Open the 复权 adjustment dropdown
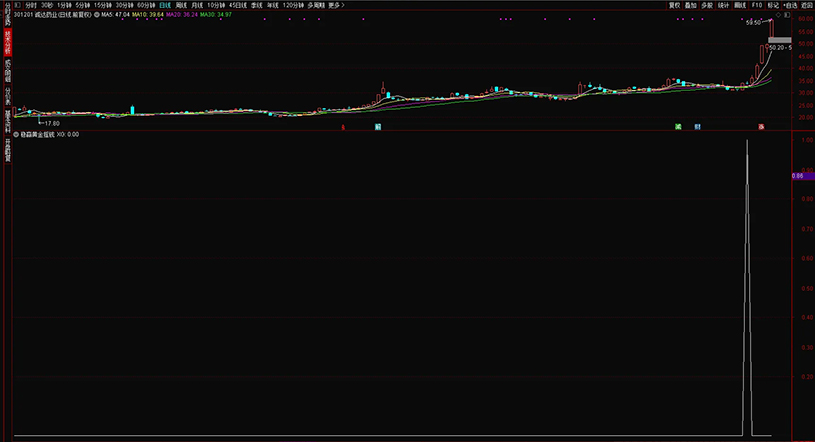Screen dimensions: 815x442 click(x=673, y=5)
